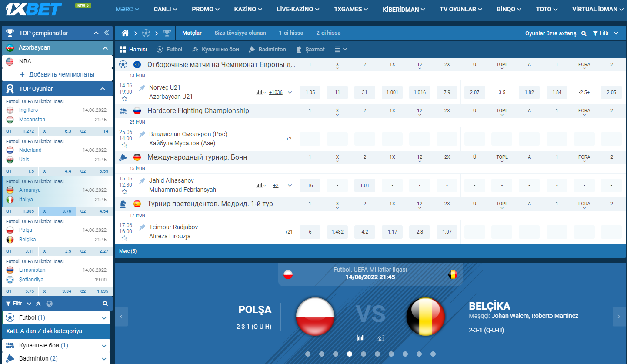Click the trophy icon in breadcrumb
The image size is (627, 364).
167,33
